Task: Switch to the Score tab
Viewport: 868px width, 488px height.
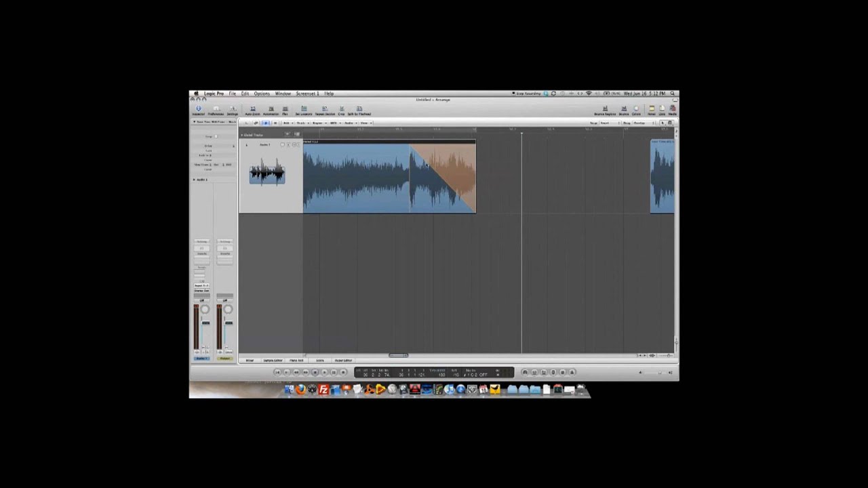Action: [x=320, y=361]
